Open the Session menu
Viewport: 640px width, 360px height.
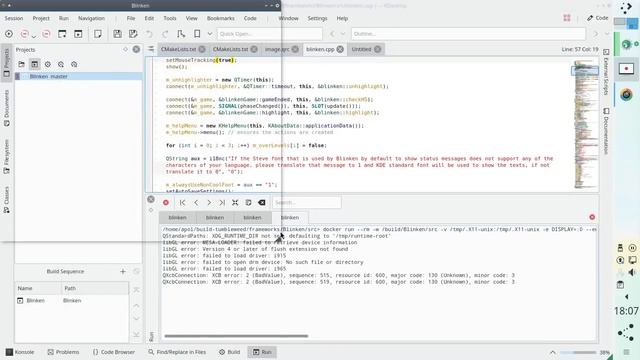pyautogui.click(x=13, y=18)
